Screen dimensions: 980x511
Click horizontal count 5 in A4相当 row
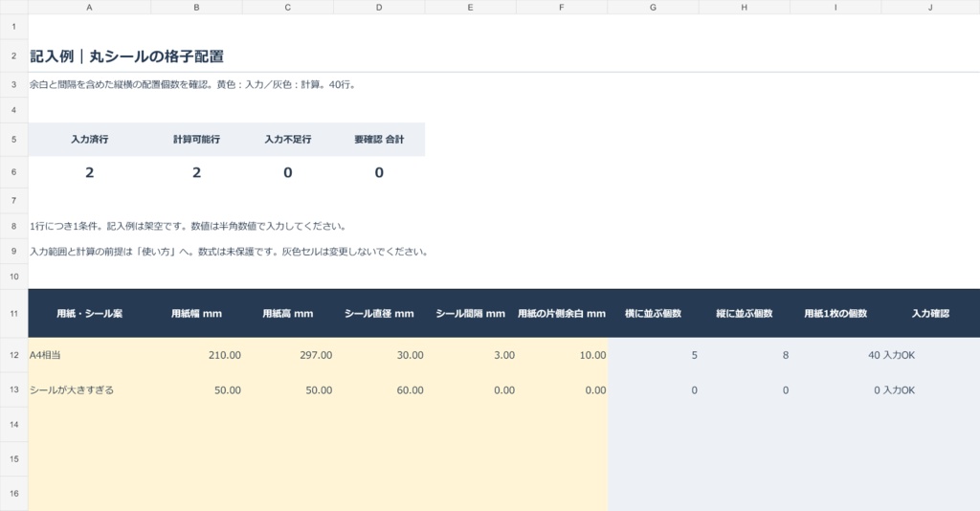tap(653, 355)
